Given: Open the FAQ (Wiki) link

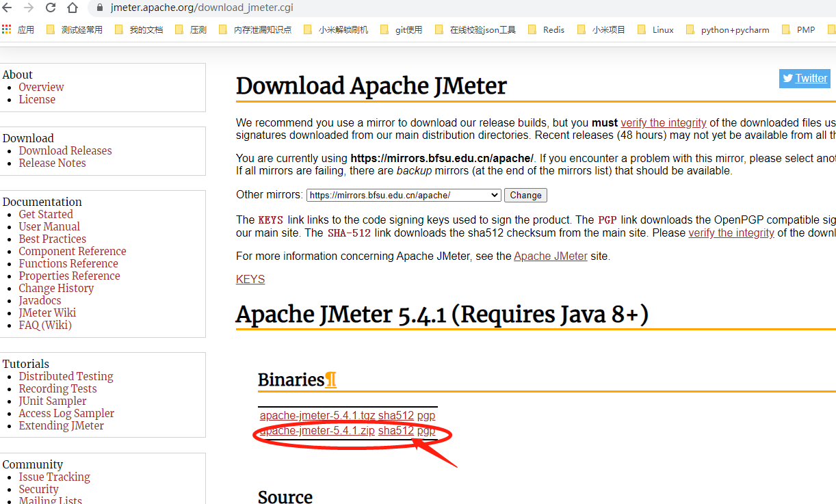Looking at the screenshot, I should (x=45, y=325).
